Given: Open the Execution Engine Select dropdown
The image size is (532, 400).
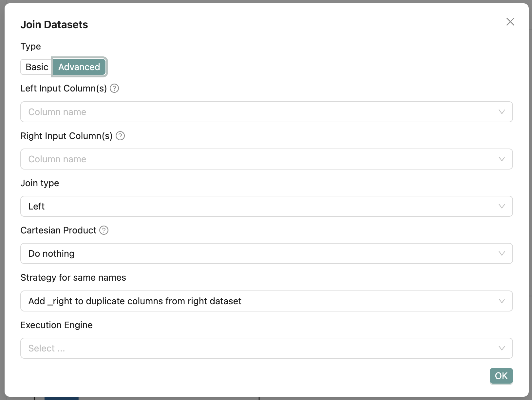Looking at the screenshot, I should [x=256, y=348].
